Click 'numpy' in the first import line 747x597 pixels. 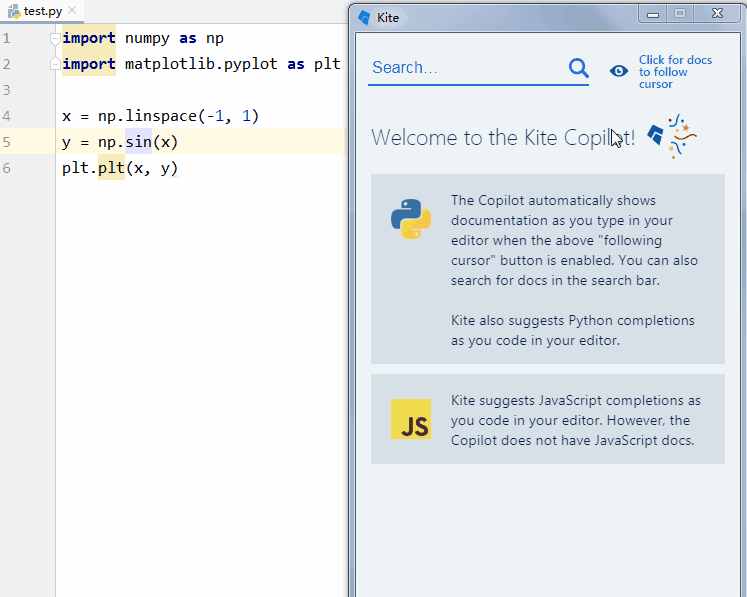coord(147,38)
